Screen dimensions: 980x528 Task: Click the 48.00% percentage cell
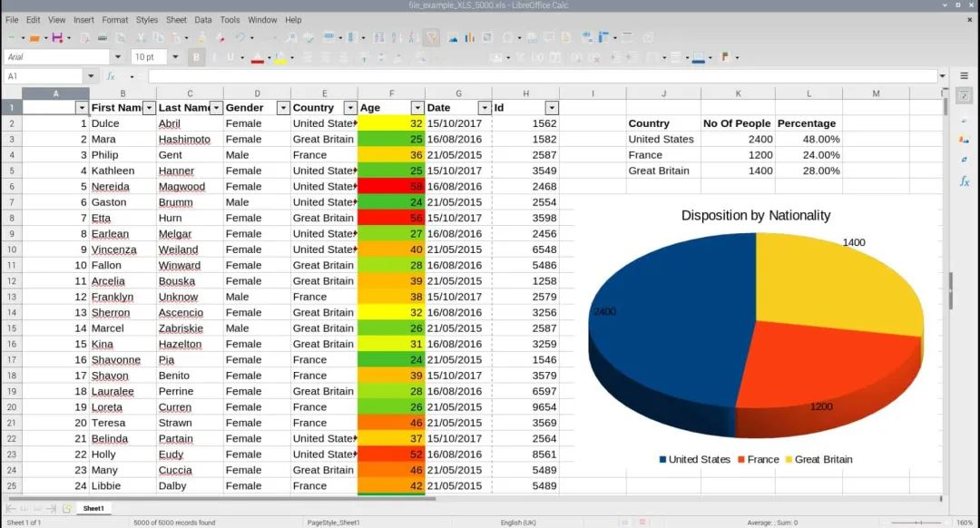[x=808, y=140]
